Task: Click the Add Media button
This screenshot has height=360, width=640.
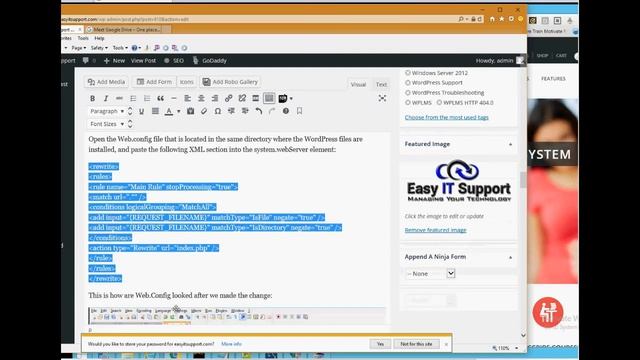Action: pos(106,82)
